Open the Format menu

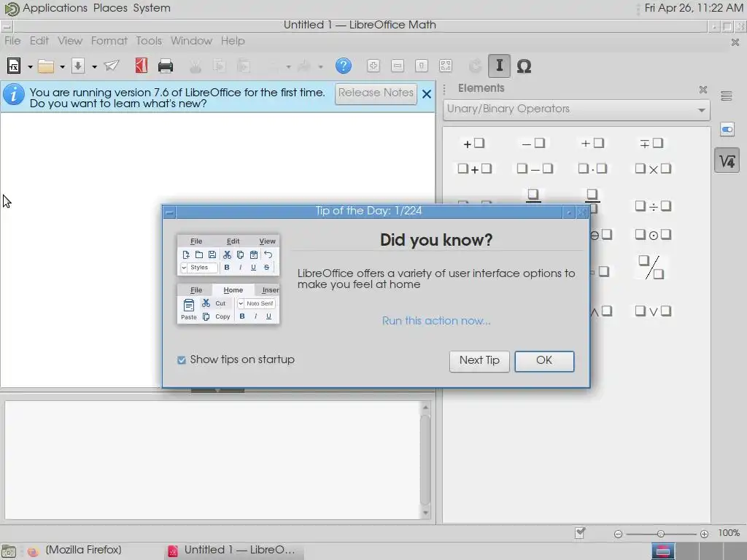(x=109, y=41)
